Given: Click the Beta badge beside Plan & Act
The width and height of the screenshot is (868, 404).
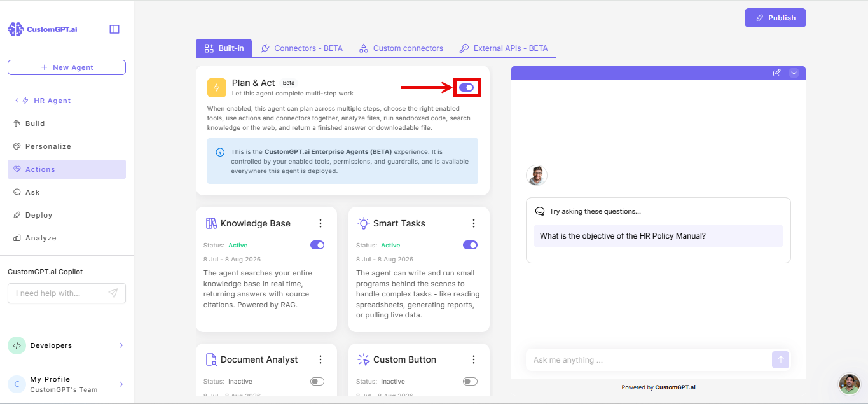Looking at the screenshot, I should tap(289, 83).
